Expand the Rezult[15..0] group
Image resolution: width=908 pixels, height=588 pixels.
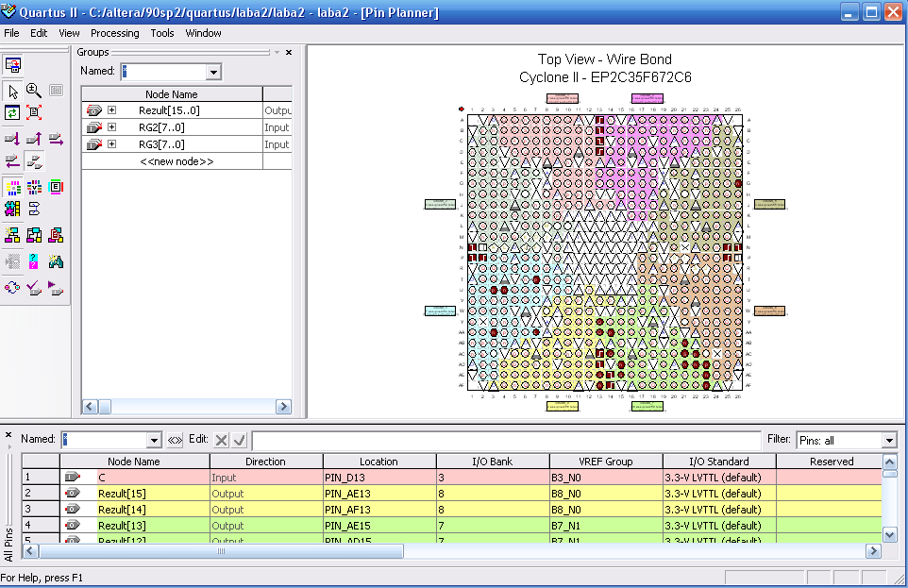coord(111,110)
